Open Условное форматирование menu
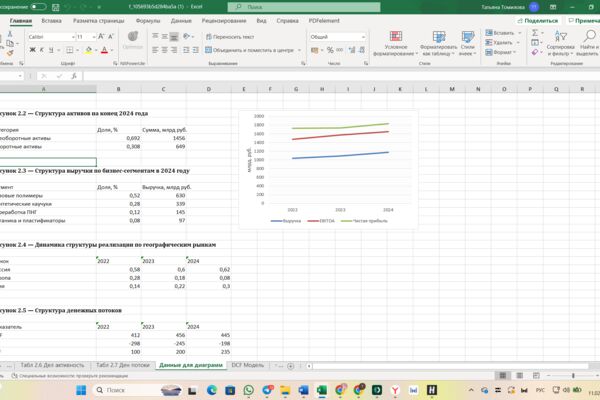This screenshot has width=600, height=400. click(396, 43)
